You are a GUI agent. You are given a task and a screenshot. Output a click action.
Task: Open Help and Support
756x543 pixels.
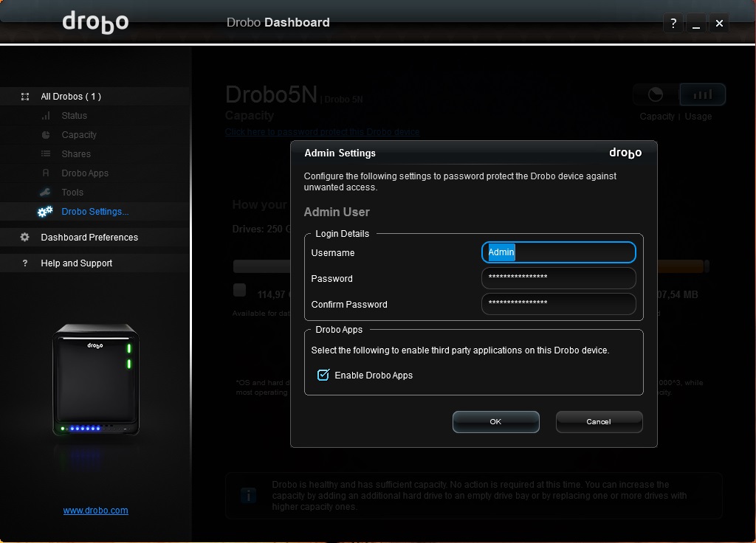pyautogui.click(x=76, y=263)
